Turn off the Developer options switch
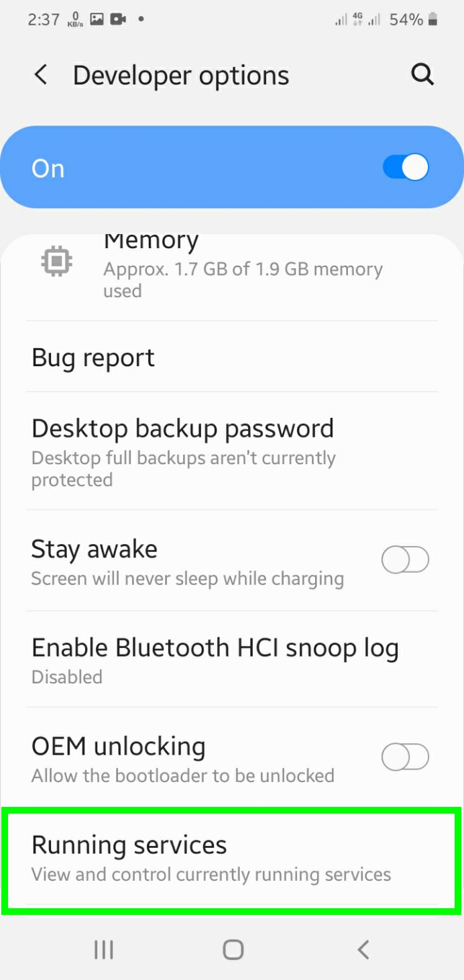 click(405, 168)
